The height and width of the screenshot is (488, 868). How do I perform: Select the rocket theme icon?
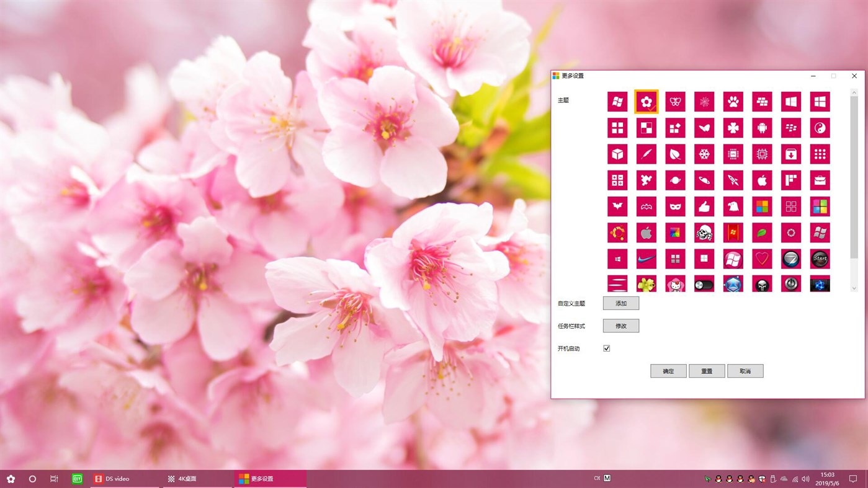(x=733, y=180)
